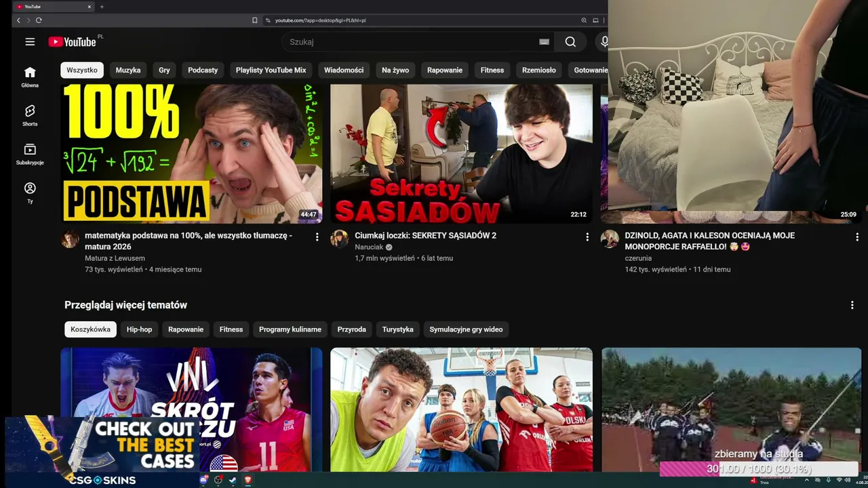Open Steam from the taskbar

pos(233,480)
